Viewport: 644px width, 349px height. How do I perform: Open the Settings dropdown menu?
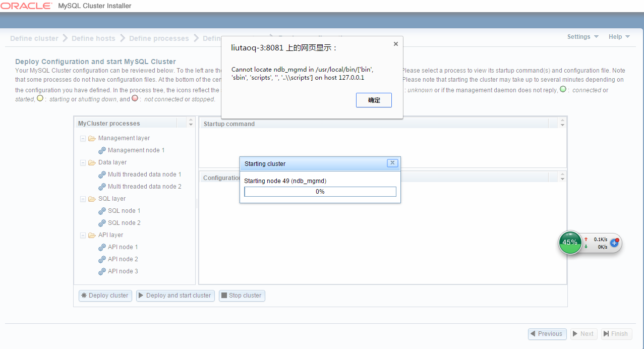click(x=583, y=37)
